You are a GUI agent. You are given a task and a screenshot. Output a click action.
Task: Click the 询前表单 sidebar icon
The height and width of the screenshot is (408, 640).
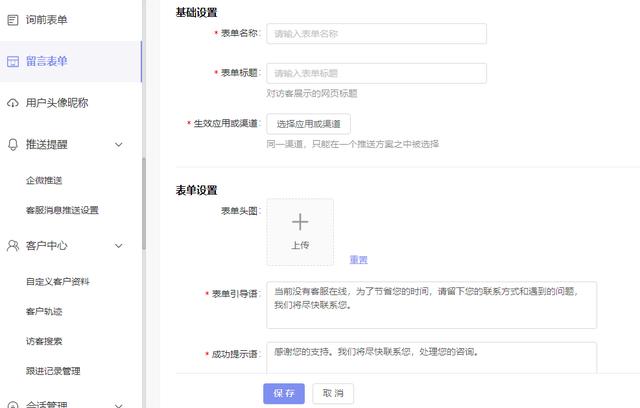(13, 19)
